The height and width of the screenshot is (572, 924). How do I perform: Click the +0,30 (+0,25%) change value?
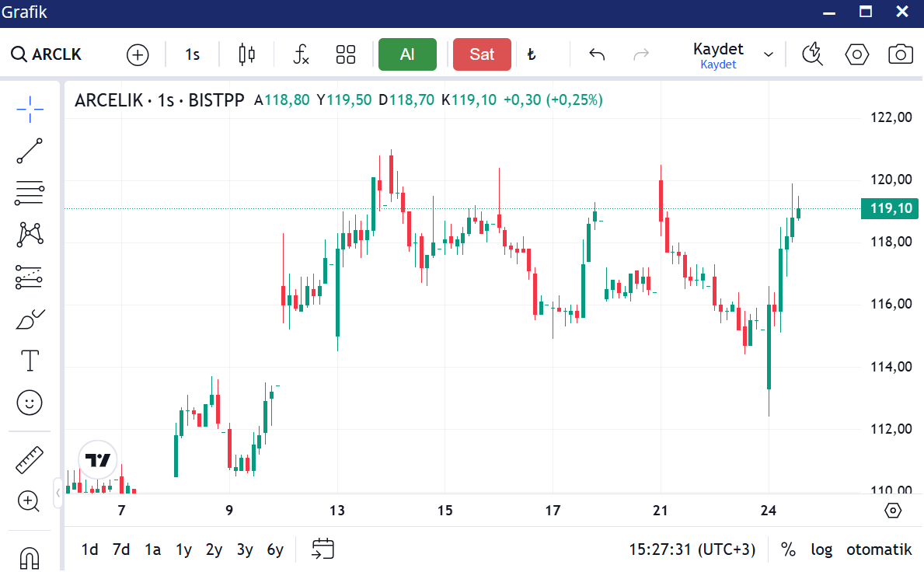click(x=553, y=99)
